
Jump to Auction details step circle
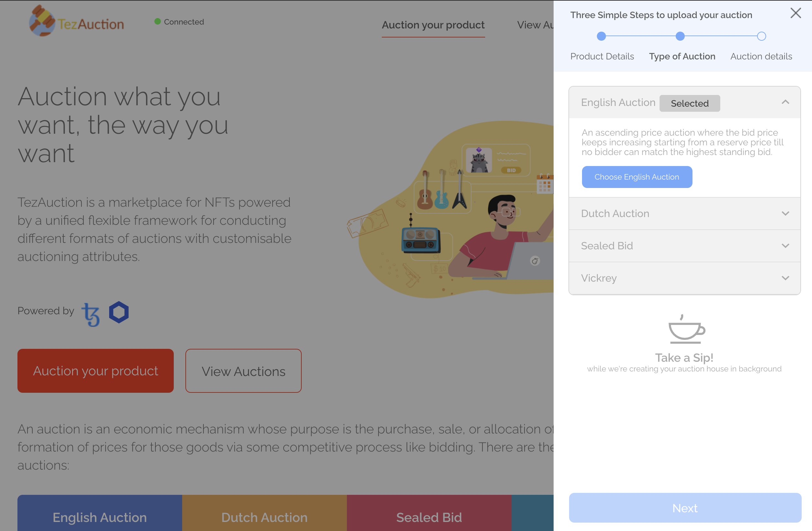point(761,36)
